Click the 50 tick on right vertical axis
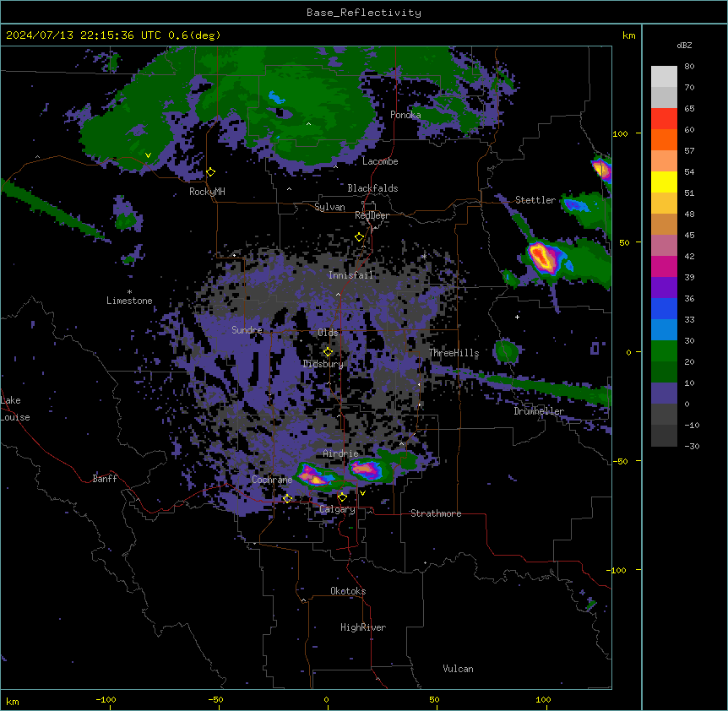The height and width of the screenshot is (711, 728). tap(624, 242)
